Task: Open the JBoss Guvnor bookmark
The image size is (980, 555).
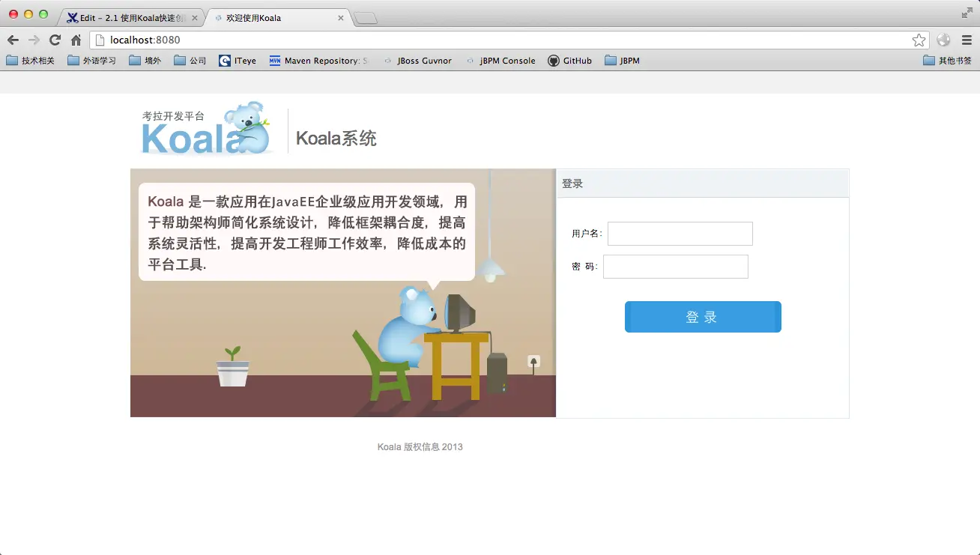Action: point(417,61)
